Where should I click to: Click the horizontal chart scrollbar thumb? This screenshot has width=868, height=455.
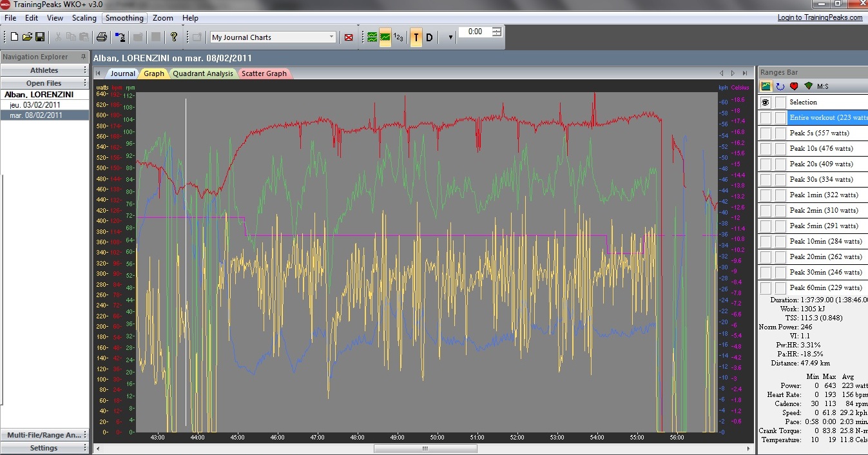tap(425, 449)
